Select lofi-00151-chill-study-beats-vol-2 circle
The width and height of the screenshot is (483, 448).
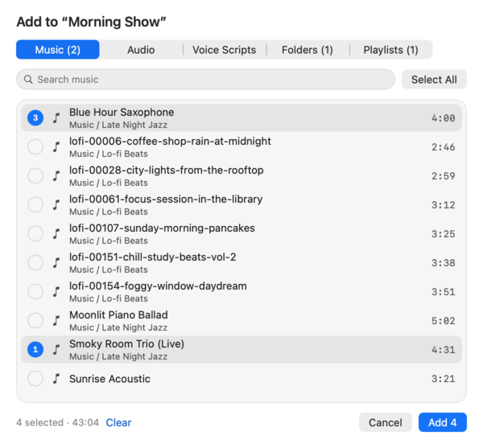coord(35,262)
